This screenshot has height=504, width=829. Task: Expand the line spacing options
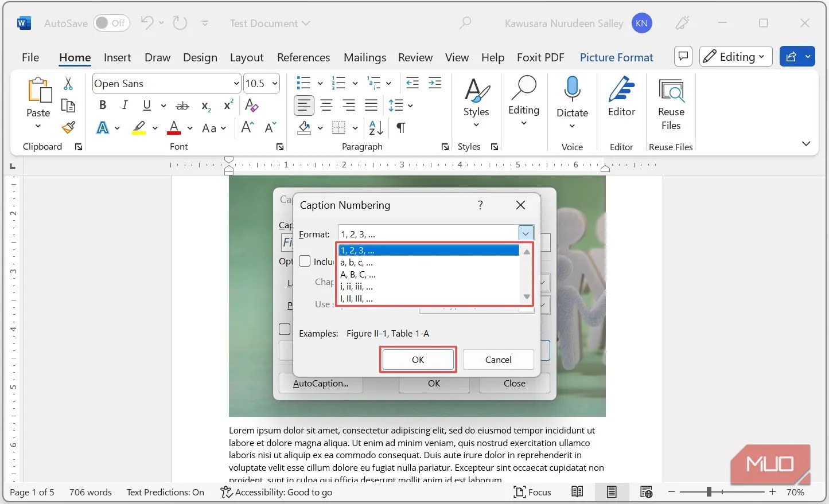coord(409,106)
